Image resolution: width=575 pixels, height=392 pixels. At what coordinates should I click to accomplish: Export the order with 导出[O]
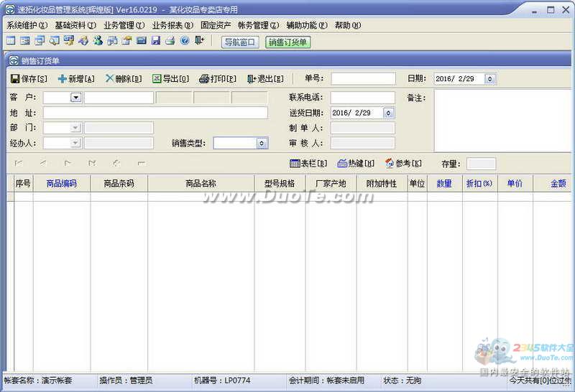[x=171, y=79]
